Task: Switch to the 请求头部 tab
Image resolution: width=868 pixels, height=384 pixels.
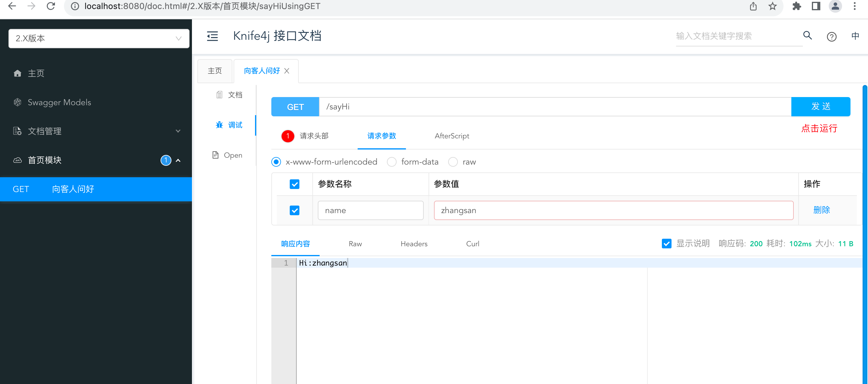Action: [314, 136]
